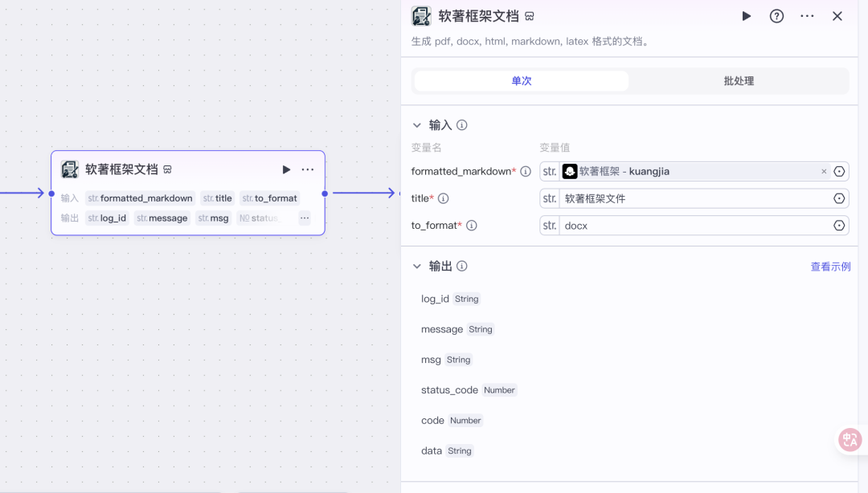
Task: Open the str type selector for formatted_markdown
Action: click(x=550, y=172)
